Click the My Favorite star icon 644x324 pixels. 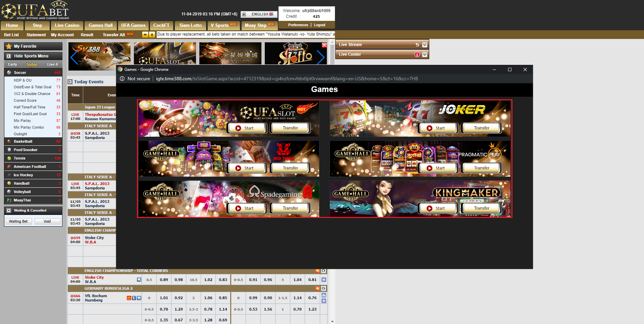[x=9, y=46]
